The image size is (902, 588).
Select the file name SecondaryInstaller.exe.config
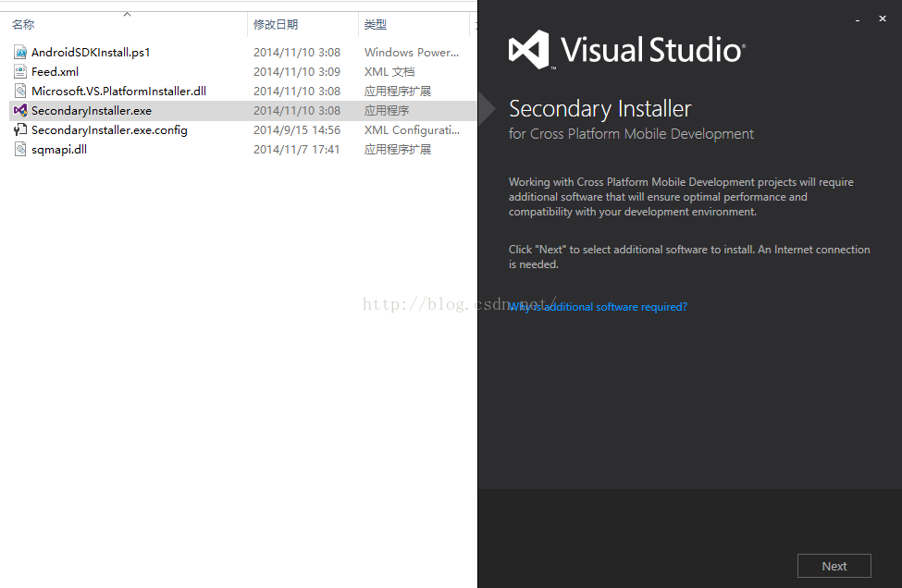pos(109,130)
